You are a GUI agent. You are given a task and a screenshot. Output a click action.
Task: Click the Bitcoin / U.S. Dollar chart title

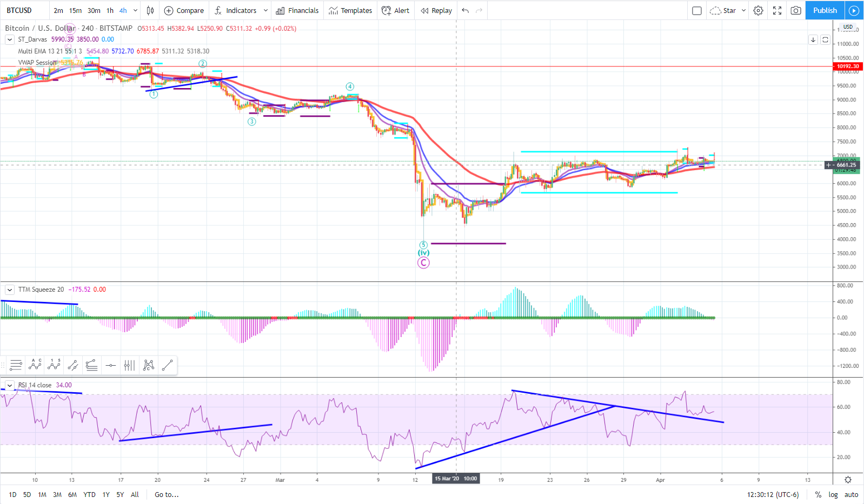(x=41, y=28)
